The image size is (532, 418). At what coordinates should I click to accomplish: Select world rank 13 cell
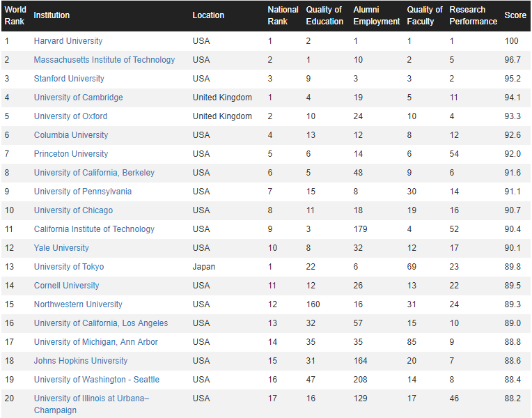coord(9,267)
